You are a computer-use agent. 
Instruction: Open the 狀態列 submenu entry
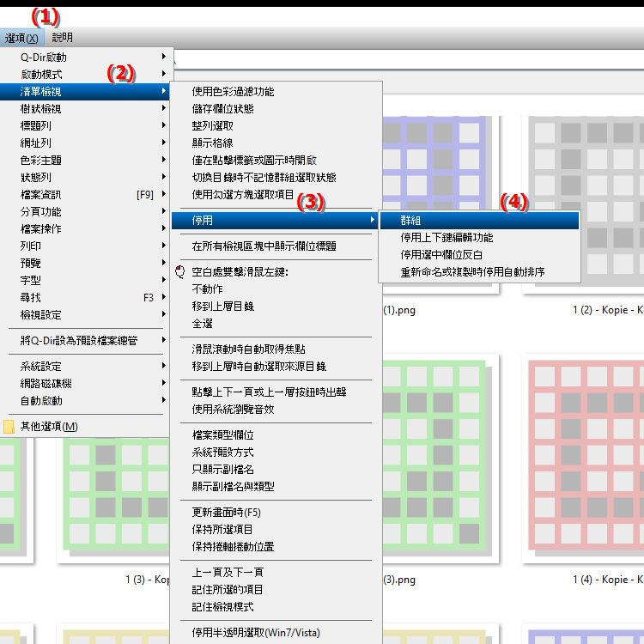86,178
